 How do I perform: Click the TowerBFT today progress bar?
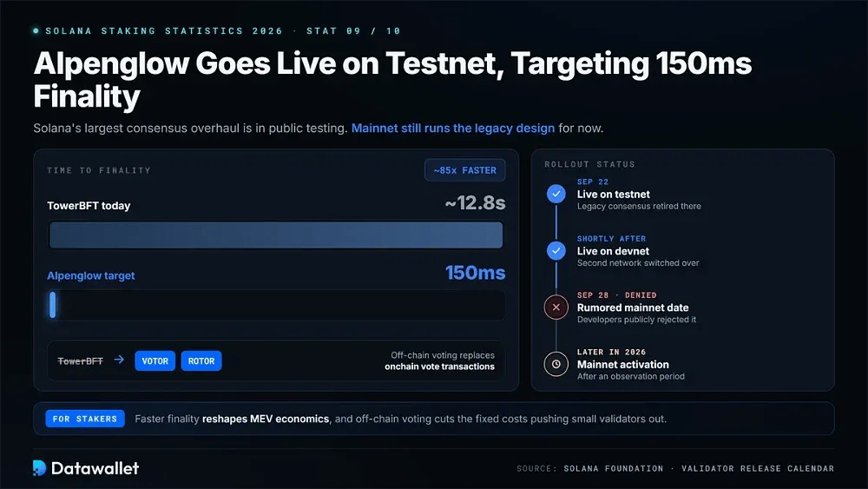pyautogui.click(x=276, y=235)
